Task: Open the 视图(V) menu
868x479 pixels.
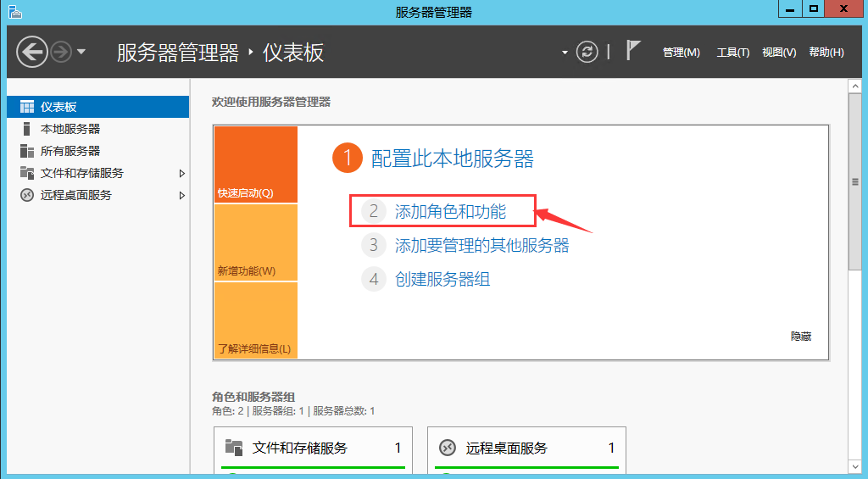Action: (x=779, y=52)
